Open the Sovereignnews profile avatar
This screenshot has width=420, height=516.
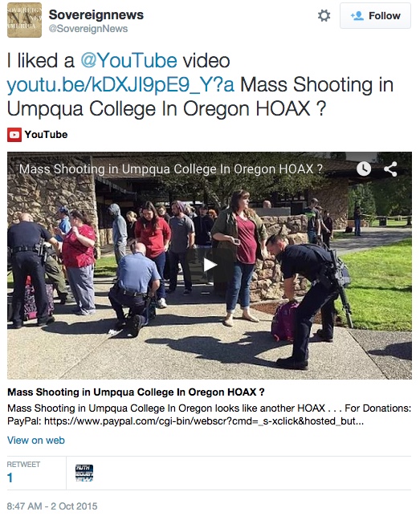pos(24,20)
